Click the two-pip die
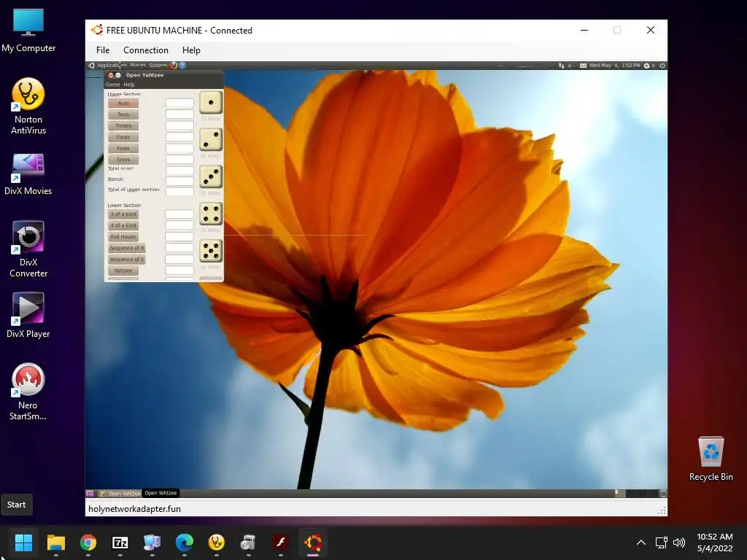747x560 pixels. pos(211,139)
